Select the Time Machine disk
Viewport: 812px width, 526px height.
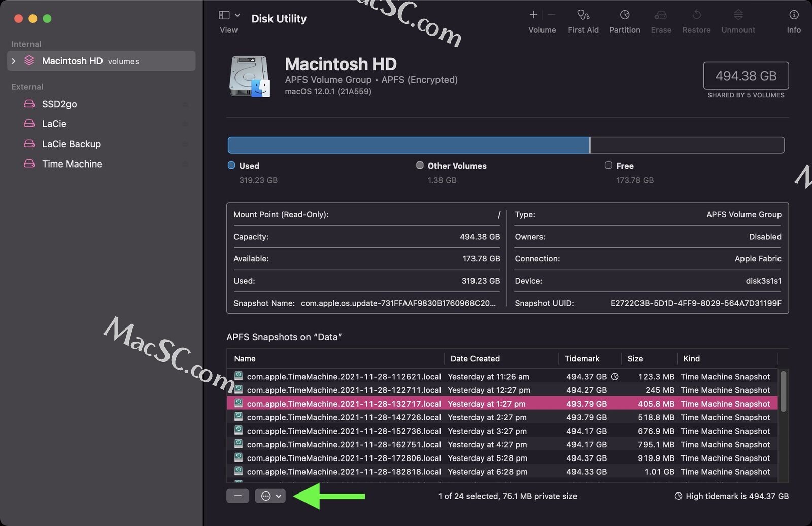(x=101, y=164)
